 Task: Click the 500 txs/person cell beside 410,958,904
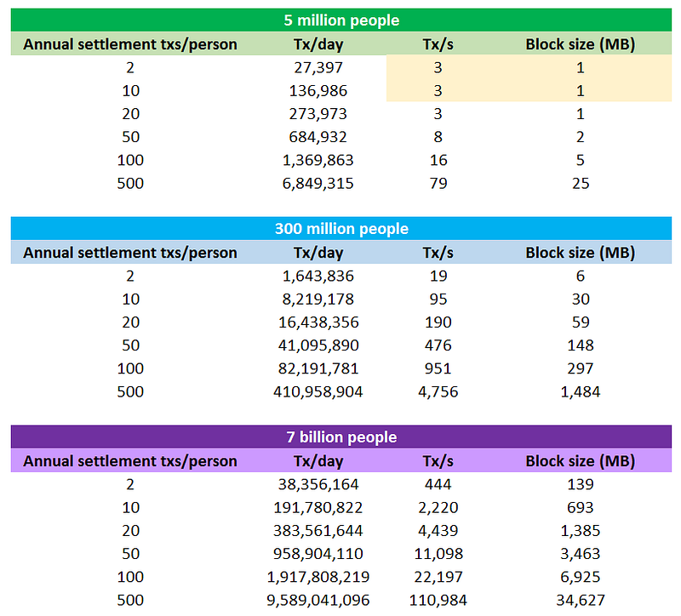(x=130, y=391)
